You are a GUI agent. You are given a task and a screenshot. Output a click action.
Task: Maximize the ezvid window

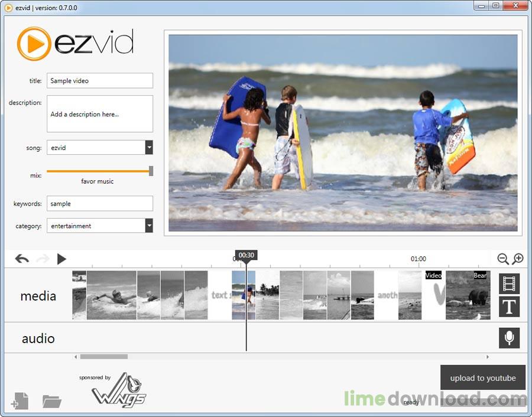pos(496,6)
